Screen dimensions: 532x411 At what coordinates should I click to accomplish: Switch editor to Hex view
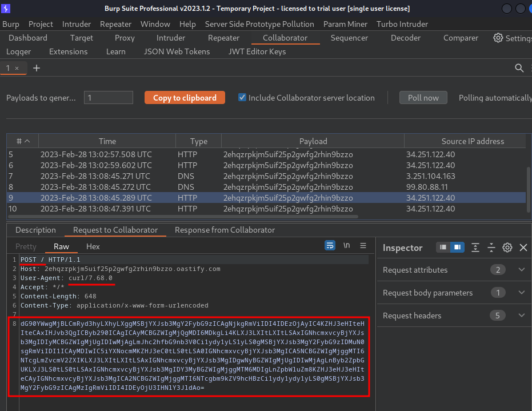pos(93,246)
